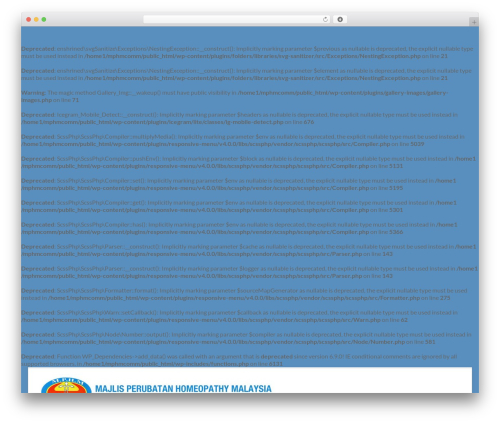Viewport: 500px width, 423px height.
Task: Click the Compiler::set() notice on line 5195
Action: point(239,184)
